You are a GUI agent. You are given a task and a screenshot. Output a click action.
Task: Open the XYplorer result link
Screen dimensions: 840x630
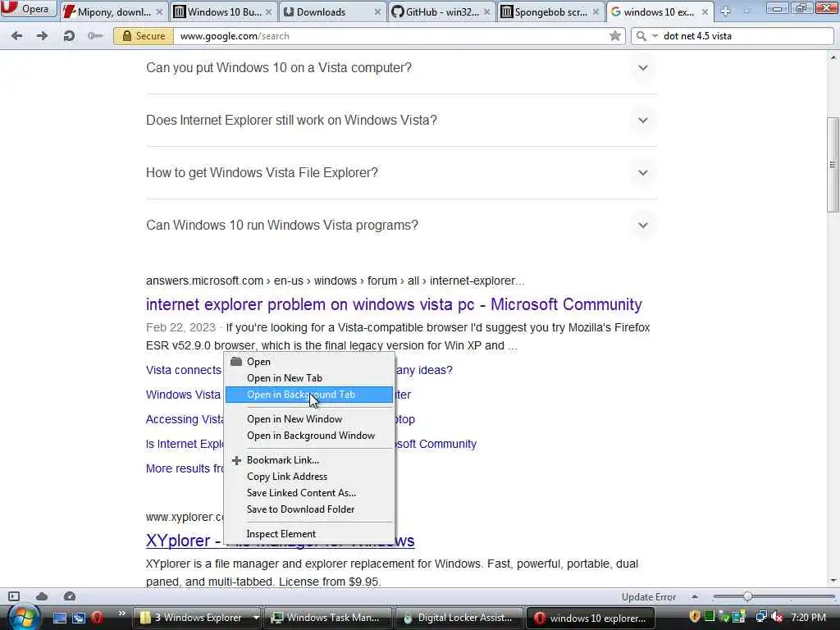click(x=183, y=541)
